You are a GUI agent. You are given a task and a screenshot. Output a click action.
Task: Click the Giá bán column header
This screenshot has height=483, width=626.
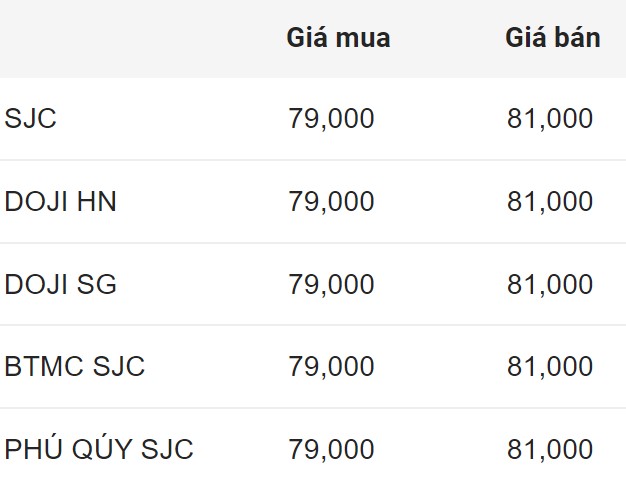pos(552,39)
